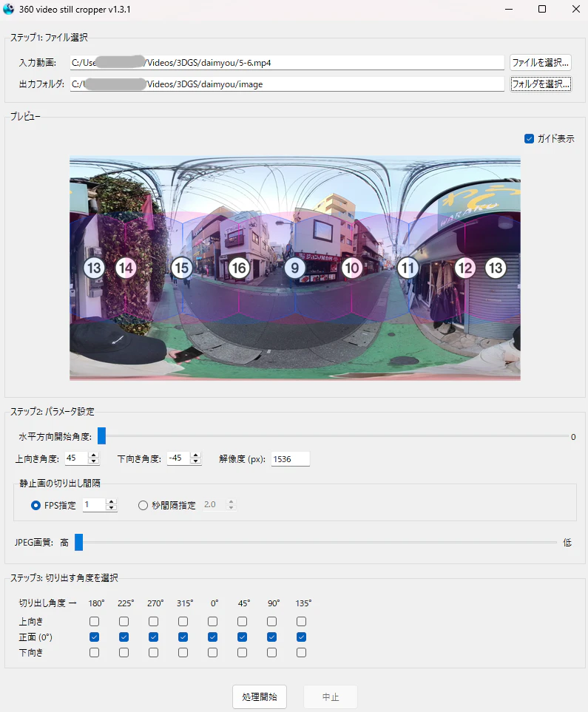This screenshot has width=588, height=712.
Task: Click the FPS指定 value field
Action: 94,504
